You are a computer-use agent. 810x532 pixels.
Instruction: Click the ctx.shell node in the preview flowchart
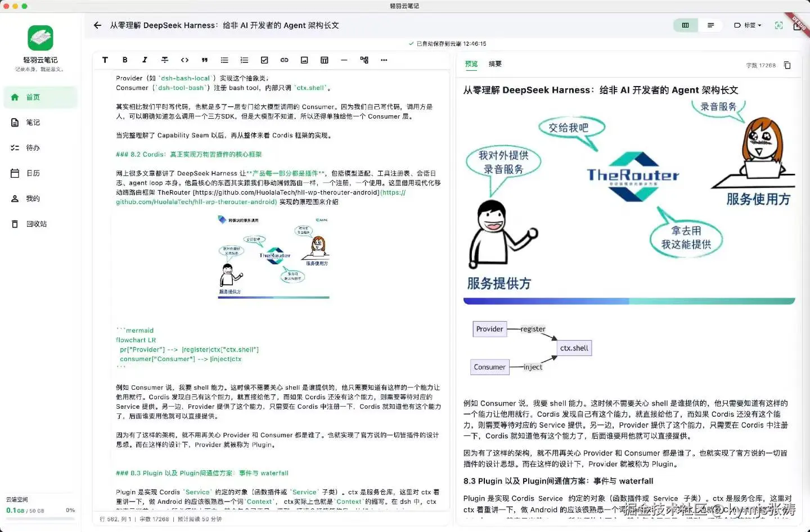(x=574, y=348)
